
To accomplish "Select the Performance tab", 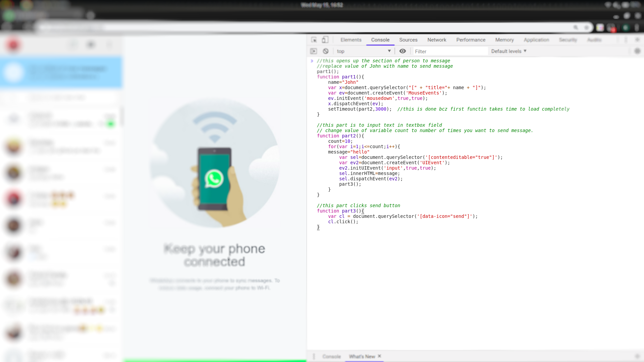I will coord(471,40).
